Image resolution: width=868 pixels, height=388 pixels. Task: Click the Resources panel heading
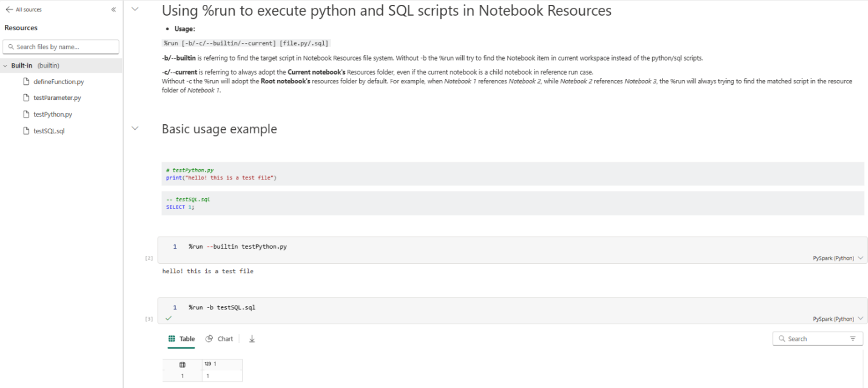pyautogui.click(x=21, y=28)
